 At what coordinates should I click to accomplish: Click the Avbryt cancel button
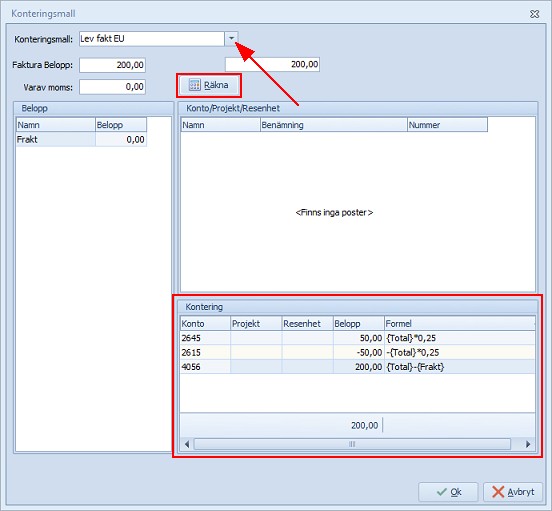tap(513, 492)
